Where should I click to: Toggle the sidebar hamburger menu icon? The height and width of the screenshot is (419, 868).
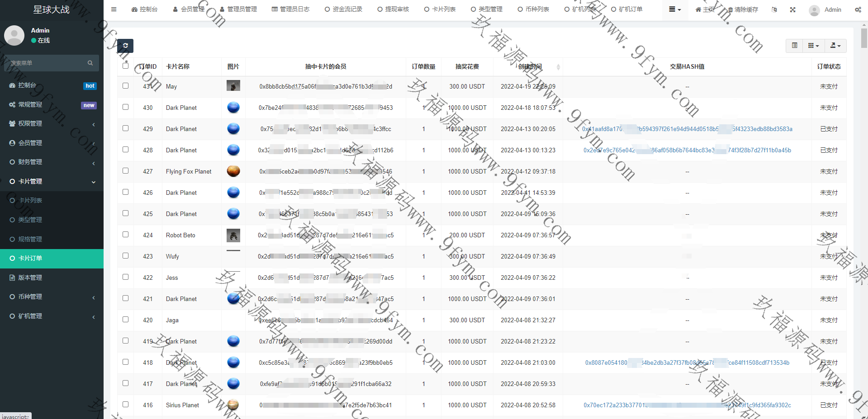click(x=114, y=9)
